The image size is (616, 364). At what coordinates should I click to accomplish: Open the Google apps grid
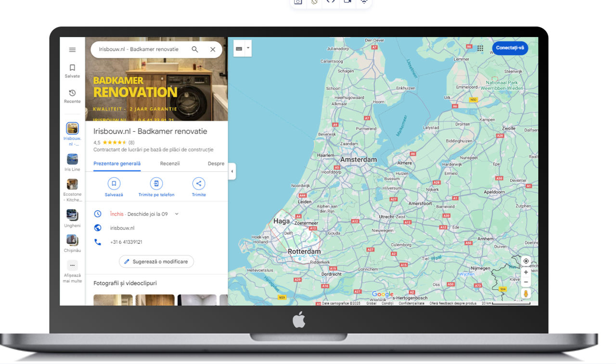[480, 48]
